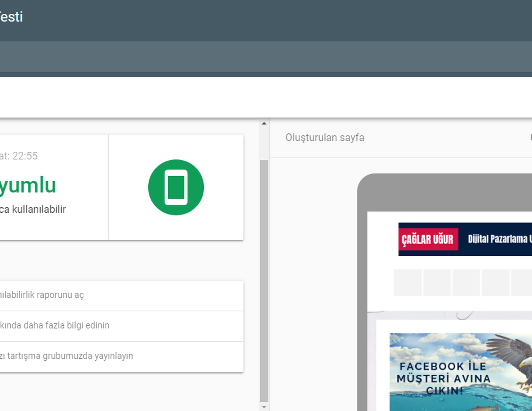Click the 'Çağlar Uğur' logo in preview
Viewport: 532px width, 411px height.
click(428, 239)
